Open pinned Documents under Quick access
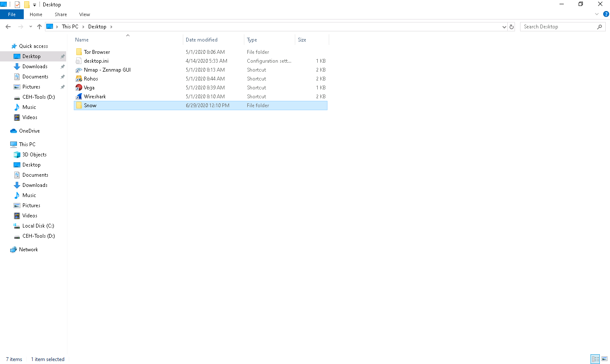Screen dimensions: 610x364 point(35,77)
